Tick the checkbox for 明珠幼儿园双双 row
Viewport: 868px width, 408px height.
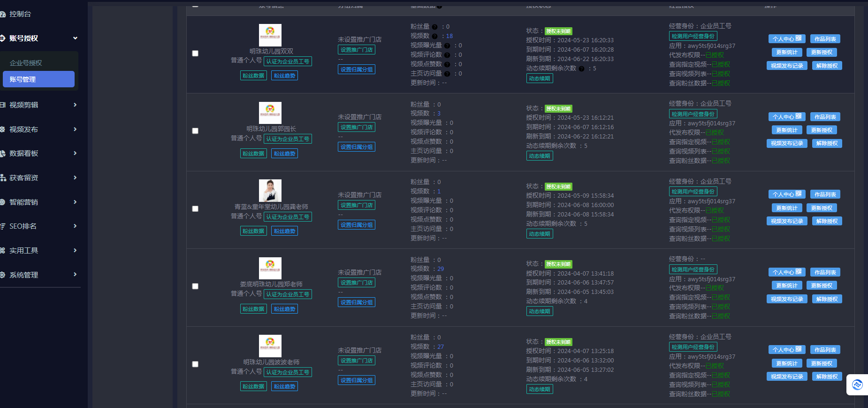pyautogui.click(x=195, y=54)
